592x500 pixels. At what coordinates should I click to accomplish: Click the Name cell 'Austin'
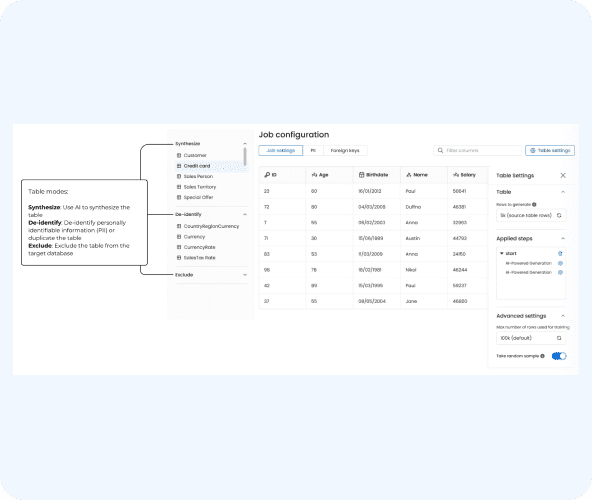pos(413,238)
